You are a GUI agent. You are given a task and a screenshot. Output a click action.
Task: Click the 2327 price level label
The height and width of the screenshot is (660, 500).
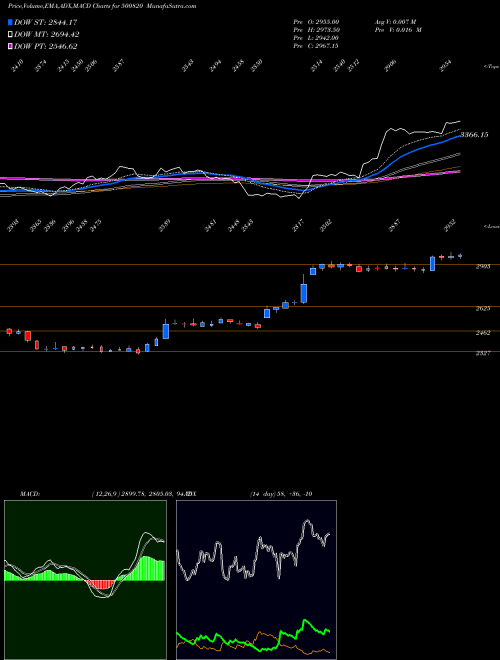tap(483, 354)
